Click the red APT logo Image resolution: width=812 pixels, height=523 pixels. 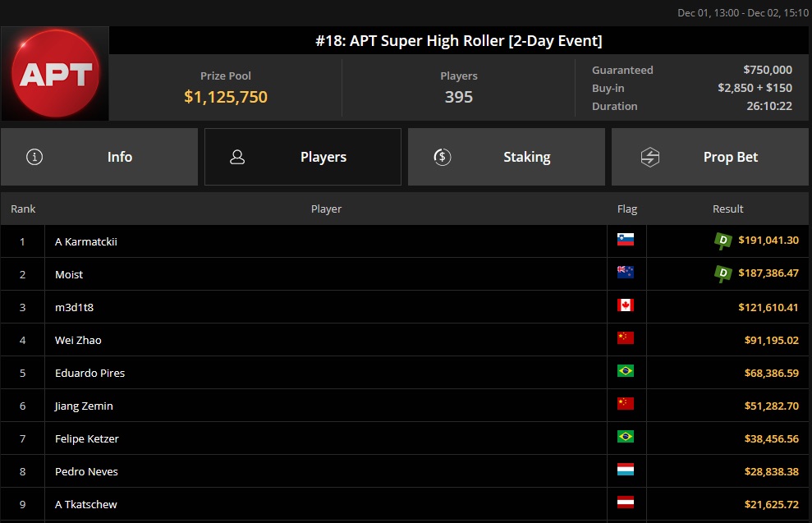coord(55,74)
